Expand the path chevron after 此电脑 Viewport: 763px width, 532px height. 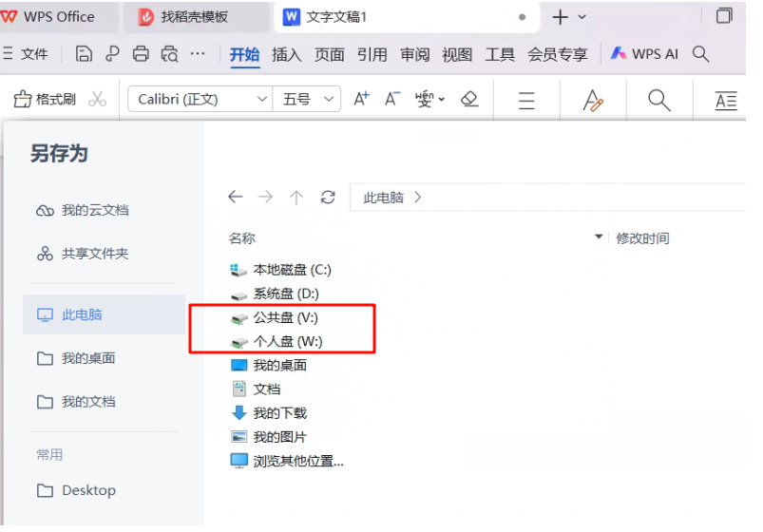pyautogui.click(x=418, y=198)
